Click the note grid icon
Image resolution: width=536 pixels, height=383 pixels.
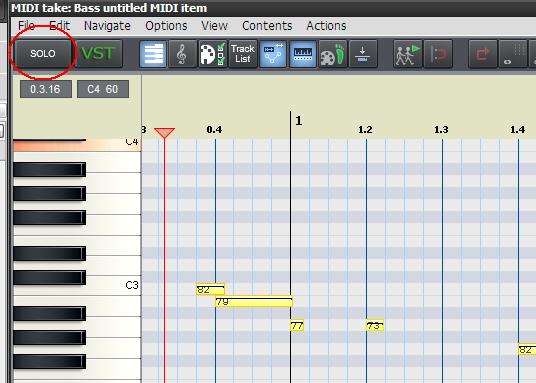(513, 54)
